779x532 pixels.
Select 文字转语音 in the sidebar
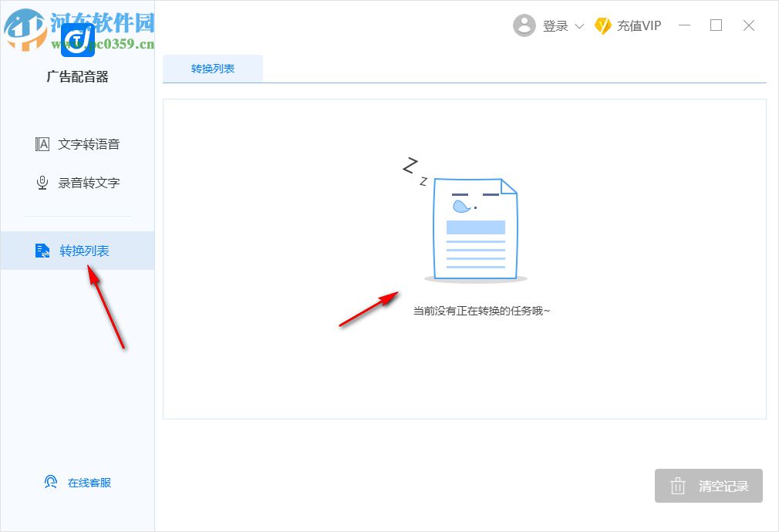coord(86,143)
